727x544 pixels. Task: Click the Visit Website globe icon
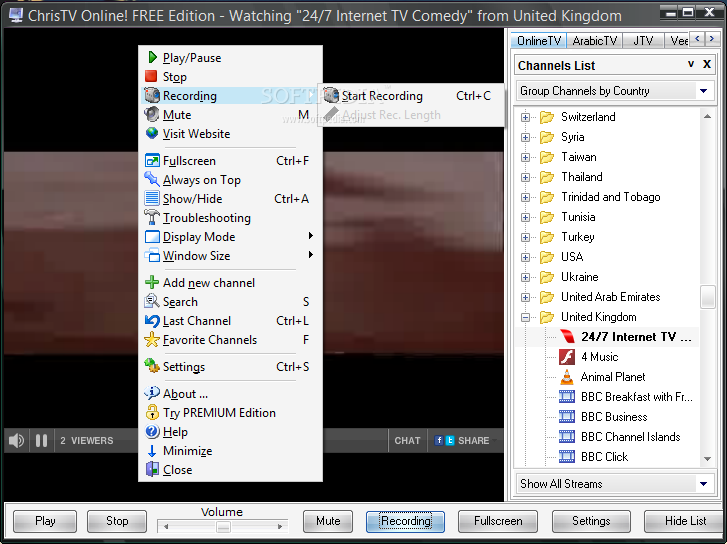152,133
